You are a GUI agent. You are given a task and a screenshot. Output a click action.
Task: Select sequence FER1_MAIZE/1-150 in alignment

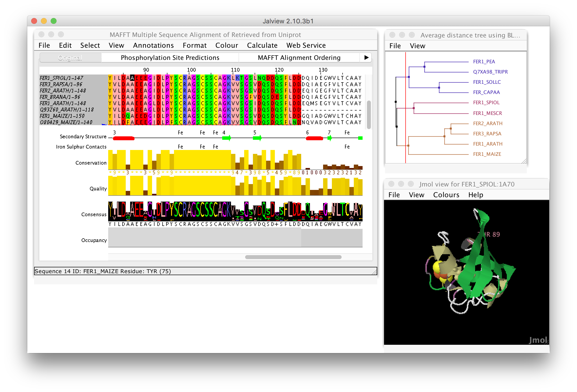(62, 116)
